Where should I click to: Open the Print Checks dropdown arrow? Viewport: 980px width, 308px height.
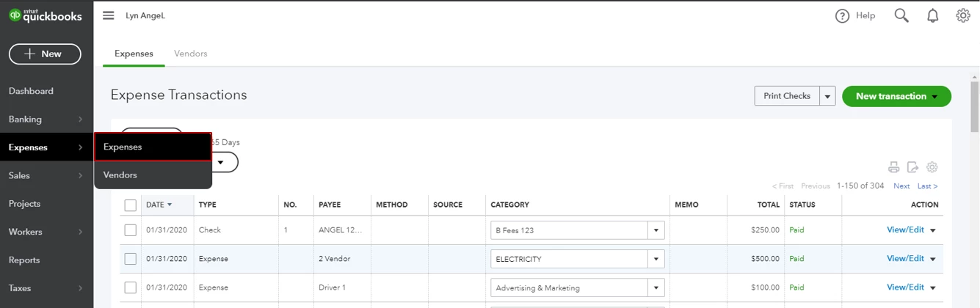(x=828, y=96)
